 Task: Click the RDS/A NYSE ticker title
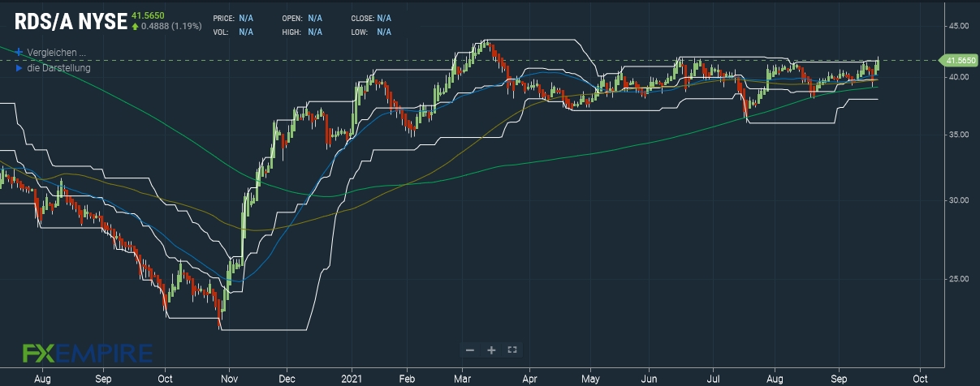[x=71, y=22]
